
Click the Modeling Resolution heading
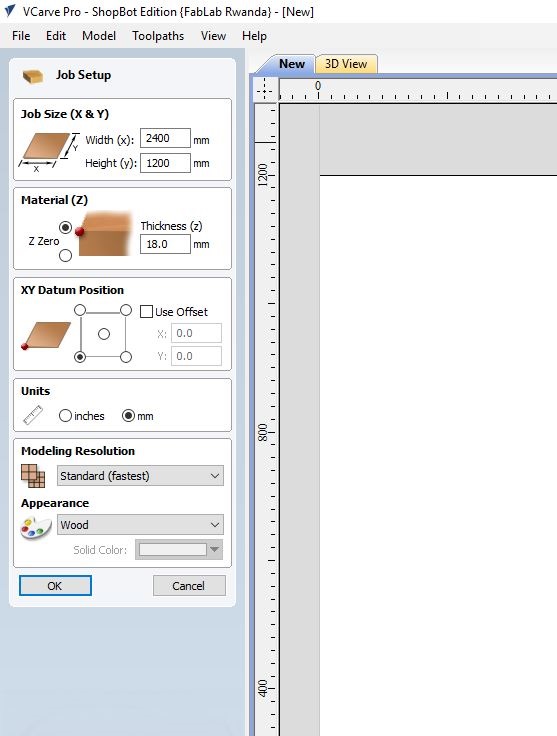[78, 451]
